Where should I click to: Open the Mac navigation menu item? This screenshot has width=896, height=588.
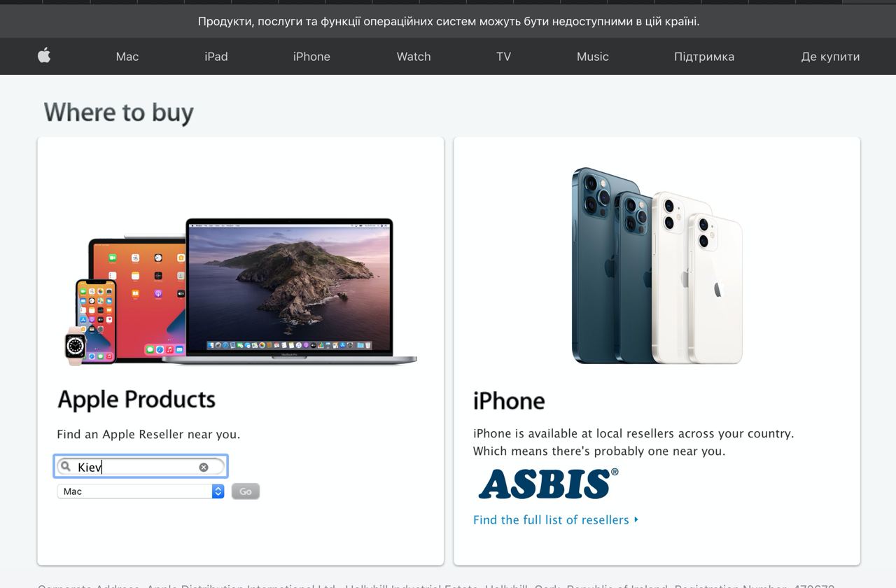click(x=127, y=57)
